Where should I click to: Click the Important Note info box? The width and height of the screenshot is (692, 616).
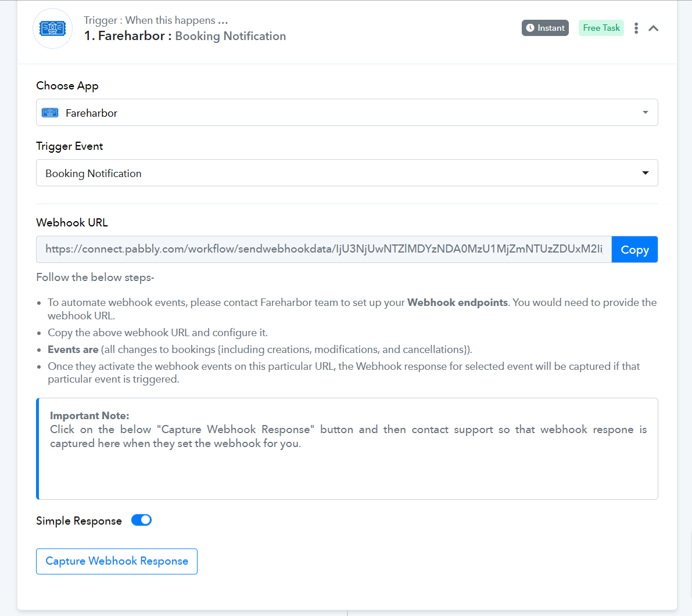coord(347,449)
